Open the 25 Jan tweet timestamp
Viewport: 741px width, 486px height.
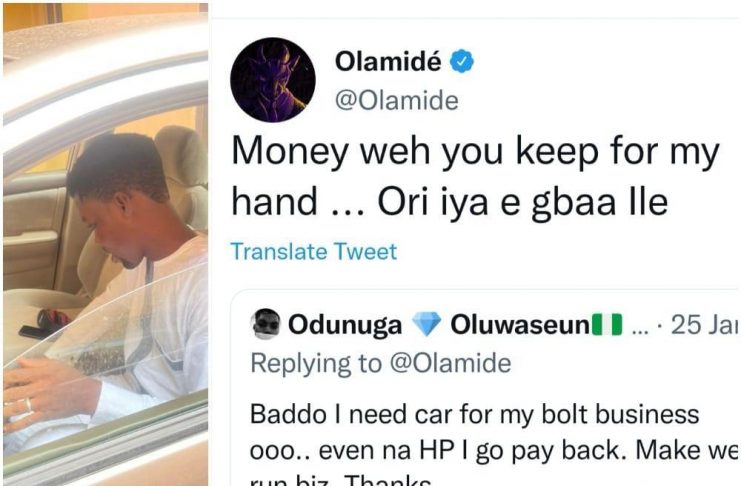[704, 325]
